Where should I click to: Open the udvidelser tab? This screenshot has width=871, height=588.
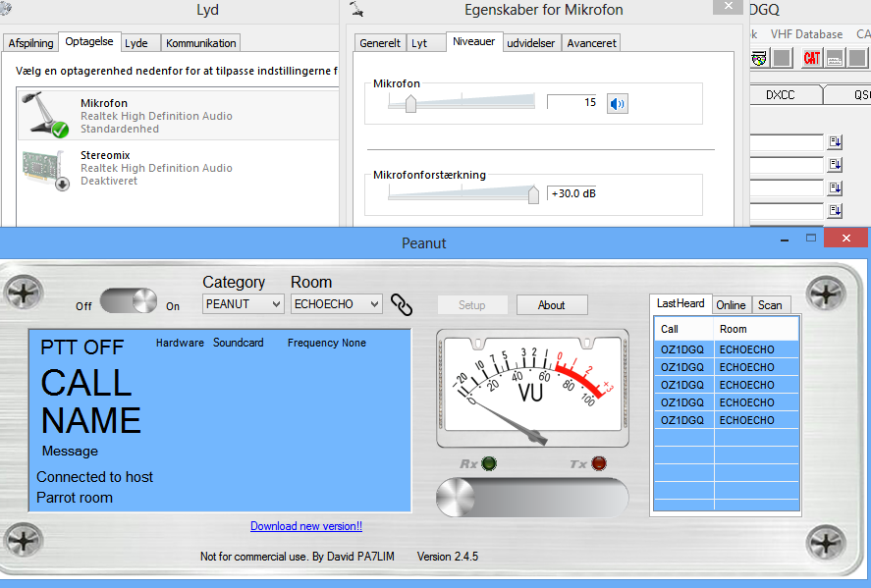(531, 43)
